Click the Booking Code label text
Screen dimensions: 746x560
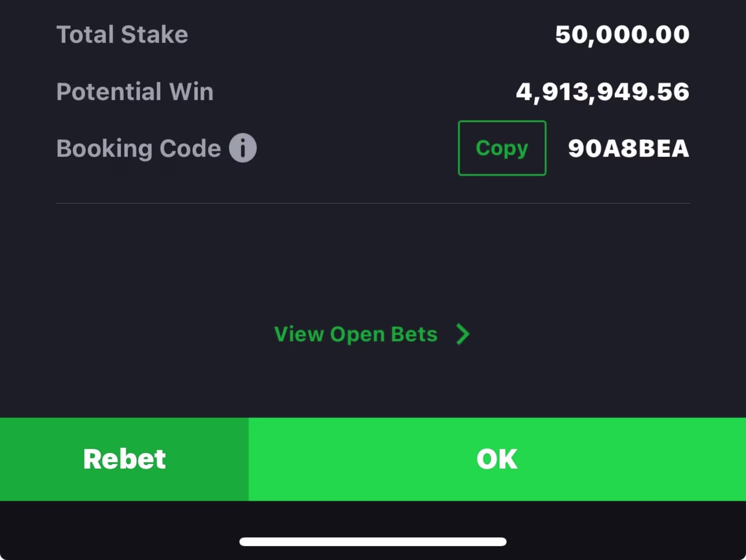tap(139, 148)
